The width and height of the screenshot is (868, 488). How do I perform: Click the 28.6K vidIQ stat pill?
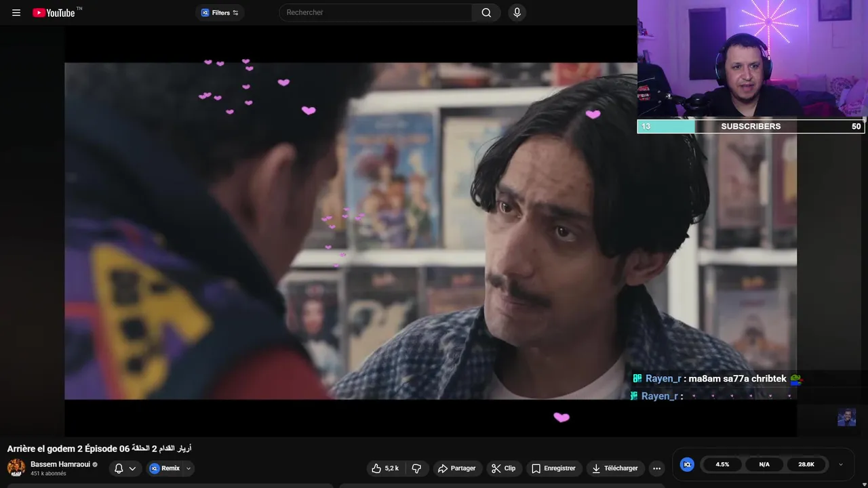coord(806,464)
